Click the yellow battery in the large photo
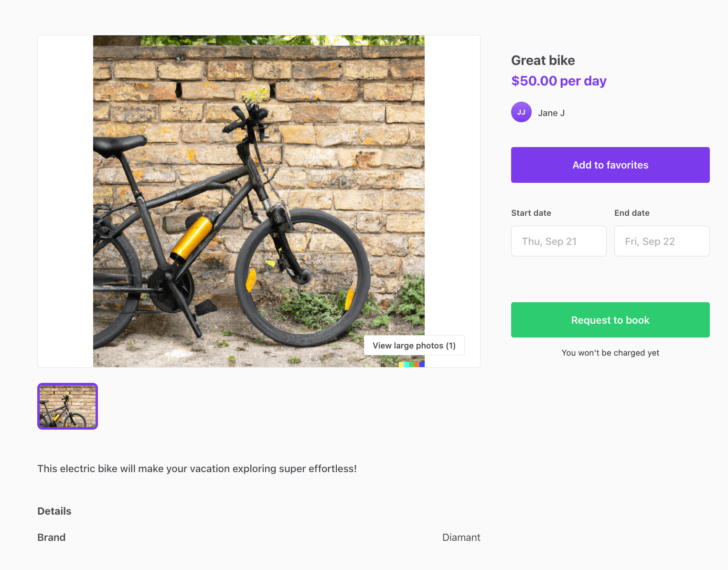 pyautogui.click(x=192, y=238)
